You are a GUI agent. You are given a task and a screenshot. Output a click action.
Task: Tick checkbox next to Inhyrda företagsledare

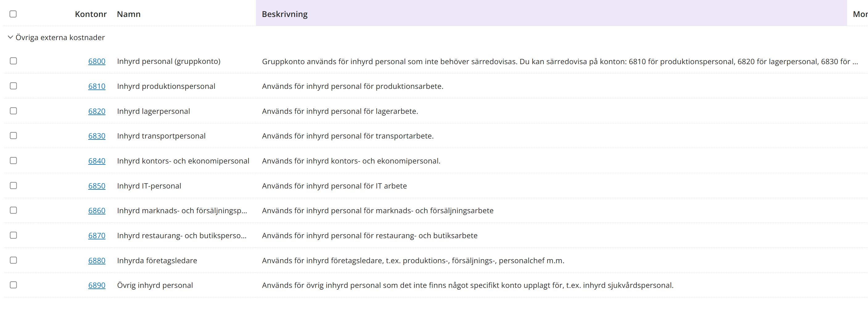tap(14, 260)
